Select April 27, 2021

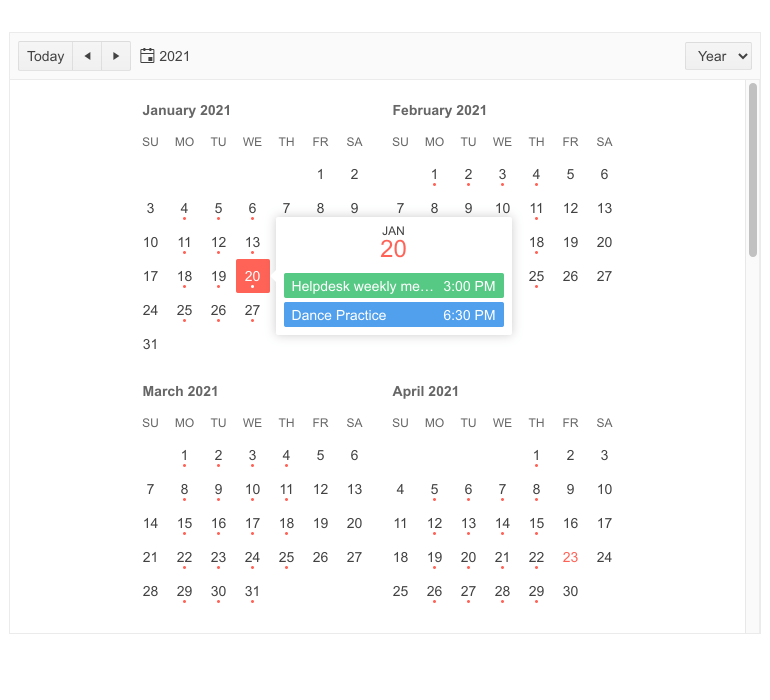click(x=468, y=591)
